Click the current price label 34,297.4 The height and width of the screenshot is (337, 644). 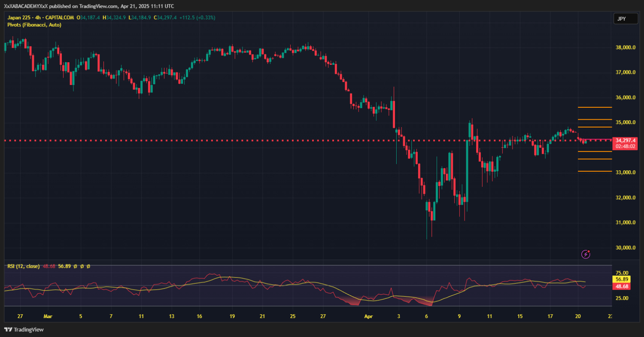tap(625, 140)
